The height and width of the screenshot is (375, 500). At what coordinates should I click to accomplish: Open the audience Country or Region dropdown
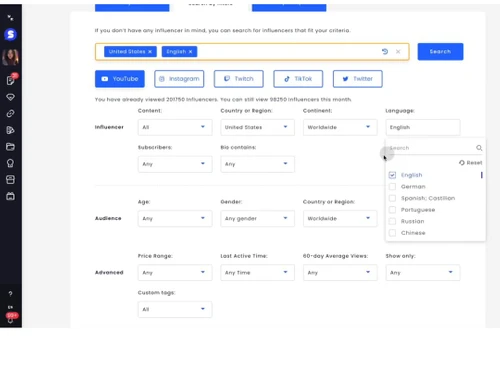coord(340,218)
